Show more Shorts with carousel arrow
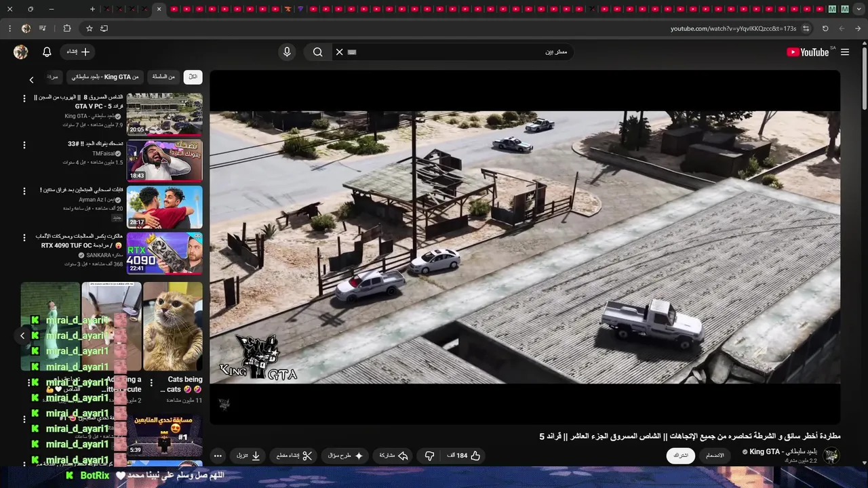 22,335
